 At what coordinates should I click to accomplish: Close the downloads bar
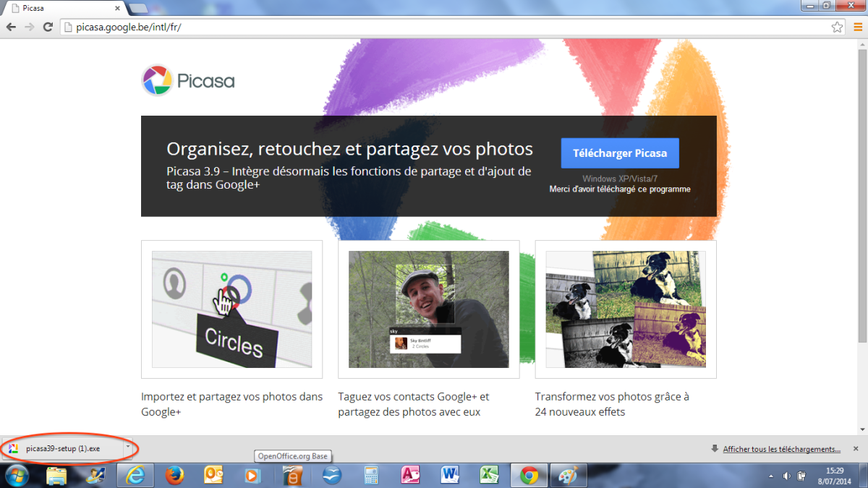tap(856, 449)
